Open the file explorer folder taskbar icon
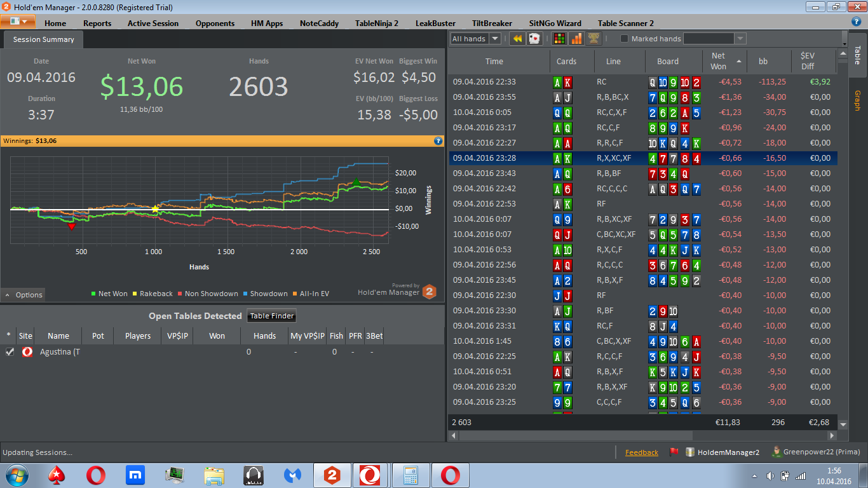The width and height of the screenshot is (868, 488). click(x=214, y=475)
